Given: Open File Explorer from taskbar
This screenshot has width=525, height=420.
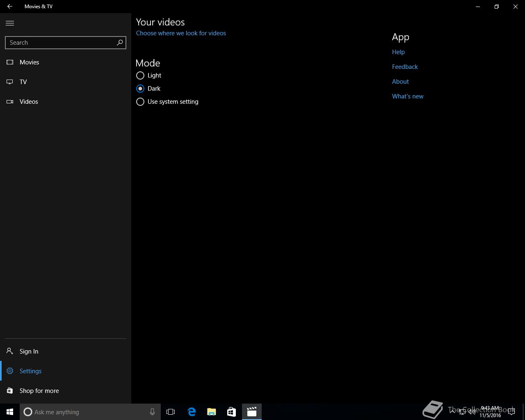Looking at the screenshot, I should tap(212, 412).
